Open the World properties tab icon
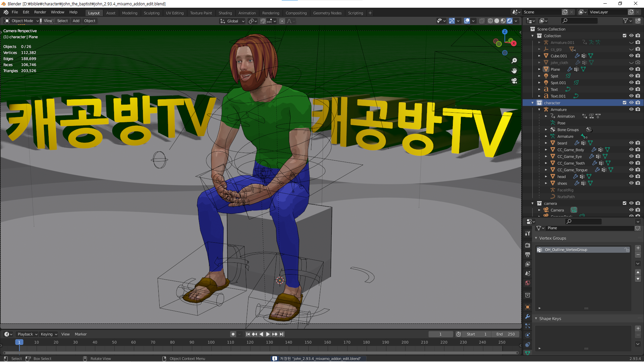Image resolution: width=644 pixels, height=362 pixels. 528,283
